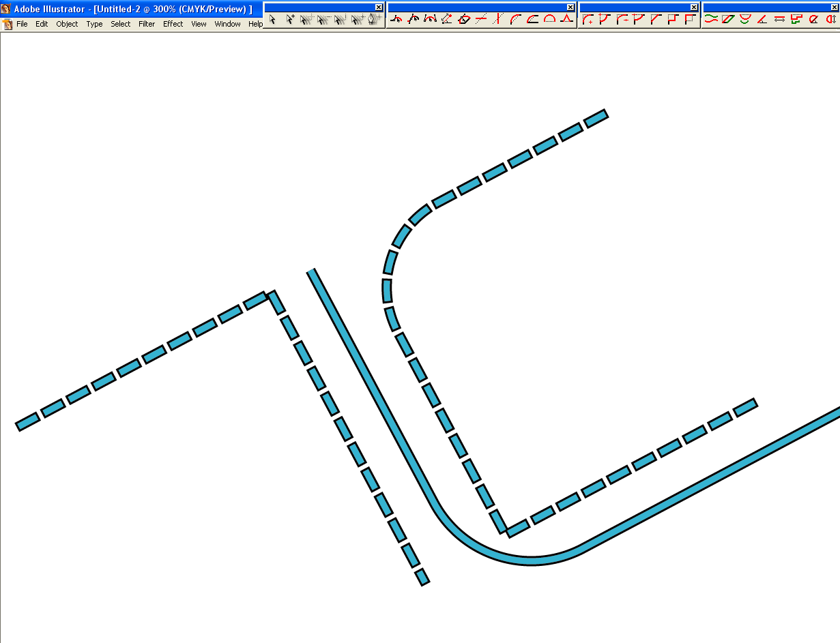840x643 pixels.
Task: Open the Filter menu
Action: (x=147, y=24)
